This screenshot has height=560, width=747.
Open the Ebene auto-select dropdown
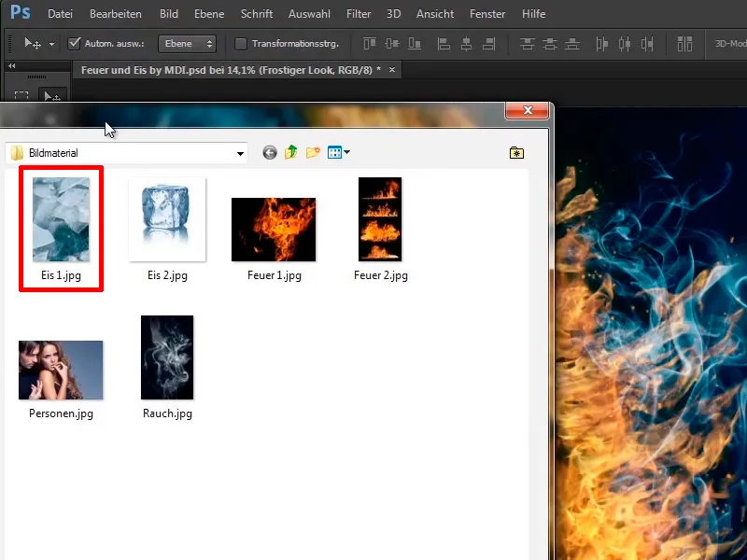click(187, 44)
